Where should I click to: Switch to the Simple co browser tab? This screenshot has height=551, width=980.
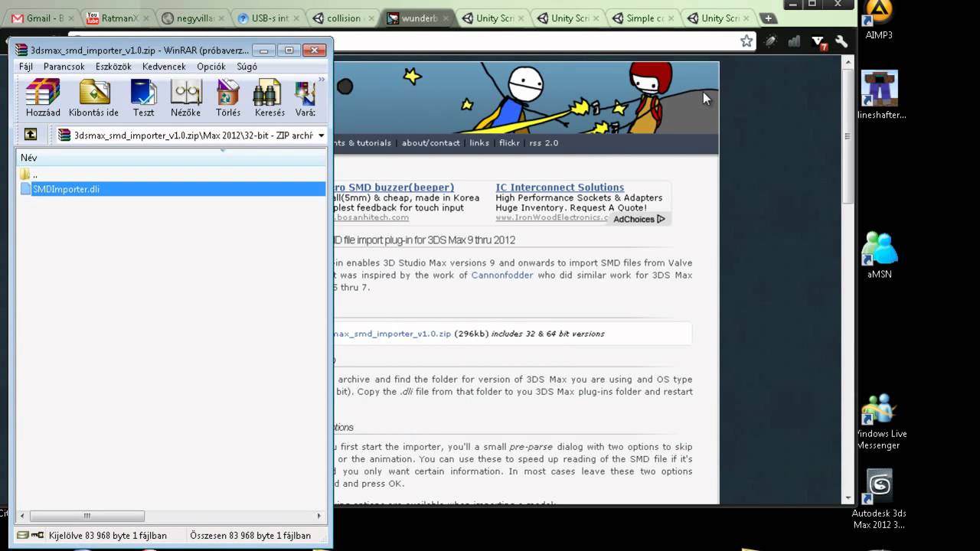pos(642,18)
